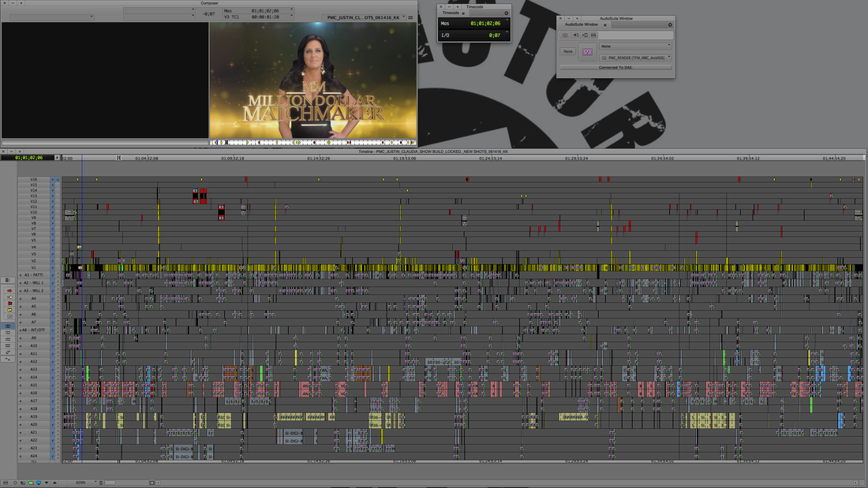Toggle A24 track selector
Image resolution: width=868 pixels, height=488 pixels.
(34, 456)
